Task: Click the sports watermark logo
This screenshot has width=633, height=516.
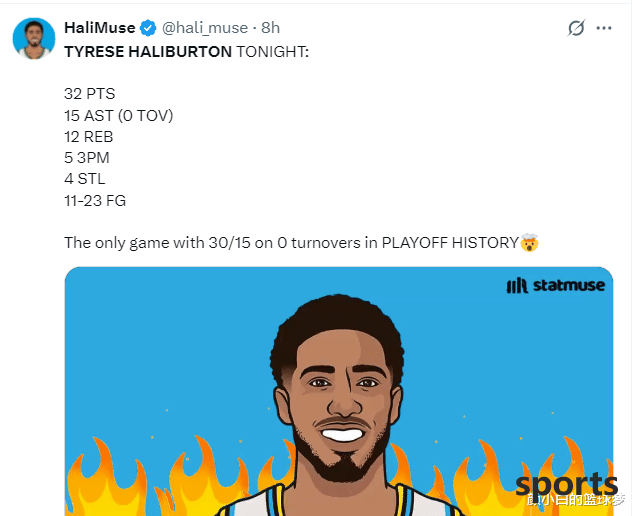Action: (x=567, y=485)
